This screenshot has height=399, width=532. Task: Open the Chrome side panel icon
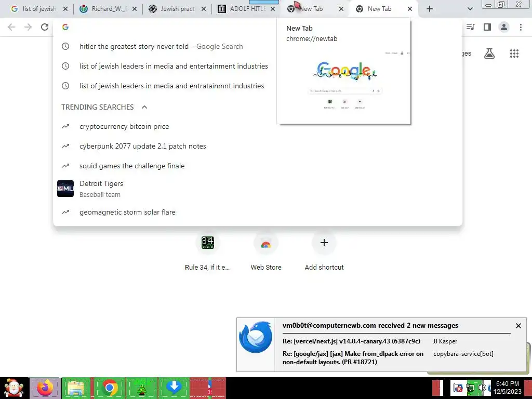pos(487,27)
